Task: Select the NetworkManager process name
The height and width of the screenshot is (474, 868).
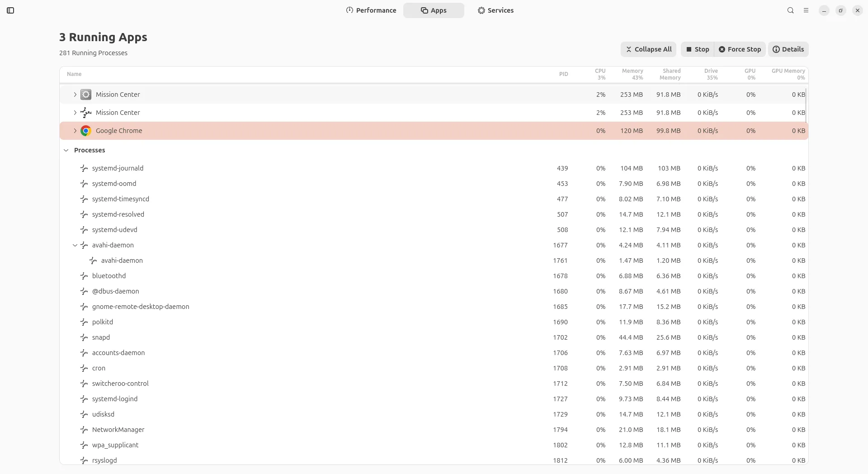Action: click(x=118, y=430)
